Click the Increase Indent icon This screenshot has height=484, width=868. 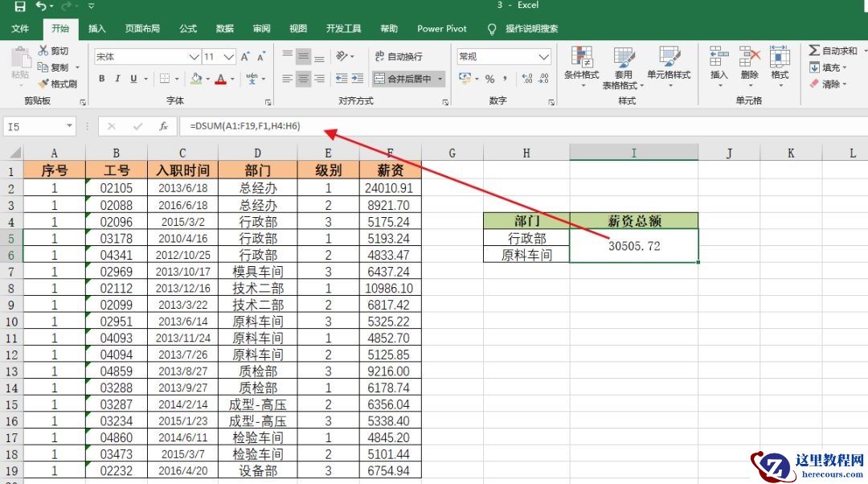pyautogui.click(x=358, y=79)
